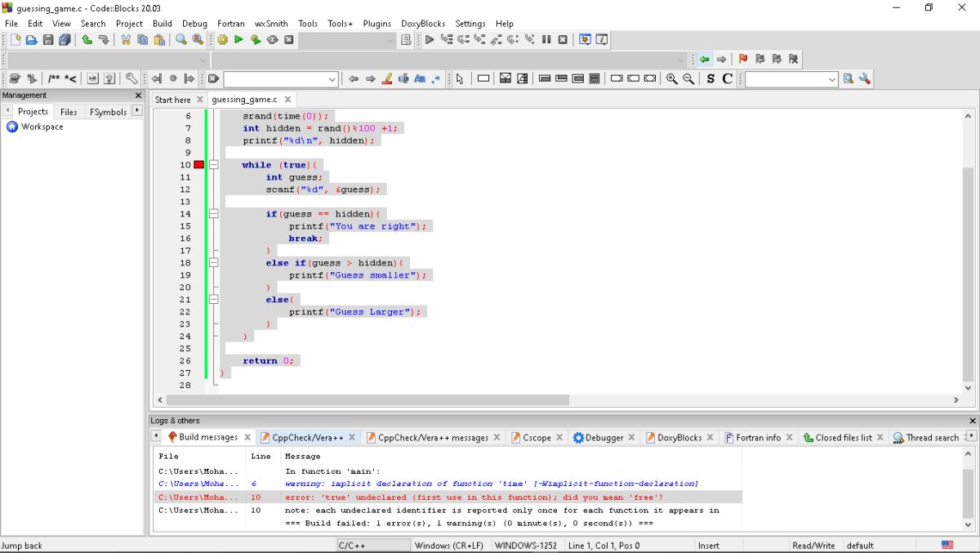This screenshot has width=980, height=553.
Task: Clear all bookmarks flag icon
Action: [793, 60]
